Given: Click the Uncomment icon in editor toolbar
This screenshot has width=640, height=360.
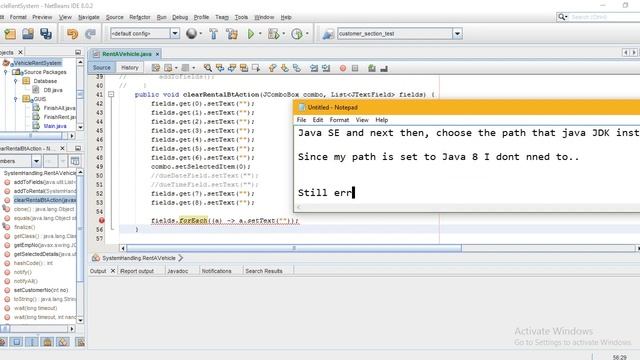Looking at the screenshot, I should pos(384,69).
